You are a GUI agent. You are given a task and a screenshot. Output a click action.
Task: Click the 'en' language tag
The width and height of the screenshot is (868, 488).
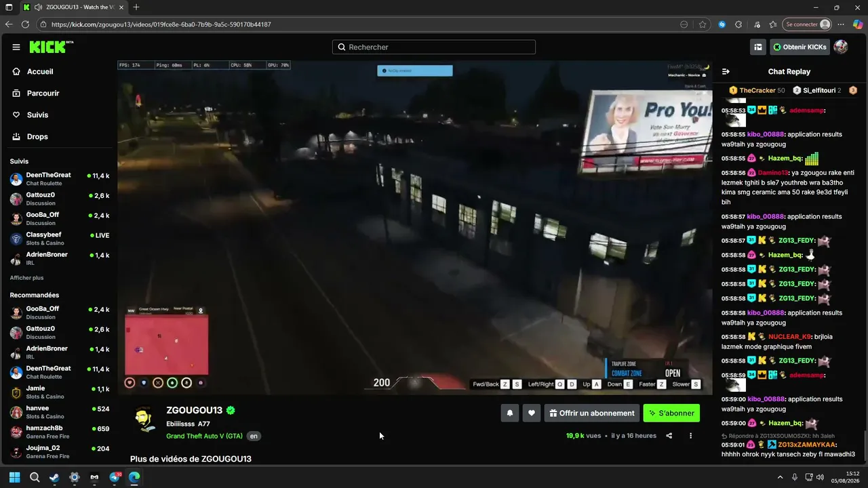254,436
